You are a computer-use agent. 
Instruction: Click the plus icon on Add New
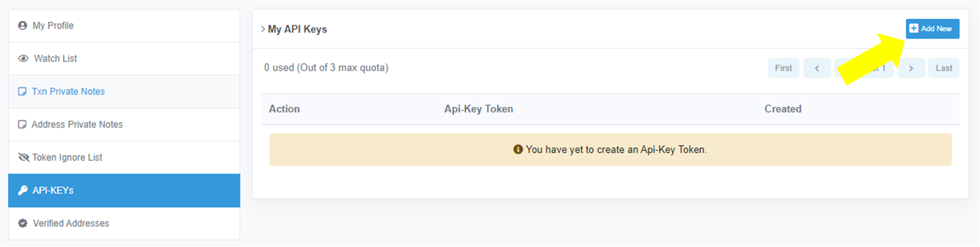tap(914, 28)
